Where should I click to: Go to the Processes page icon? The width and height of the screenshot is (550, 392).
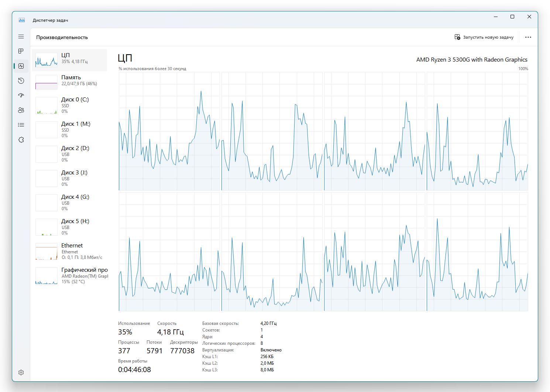[21, 51]
